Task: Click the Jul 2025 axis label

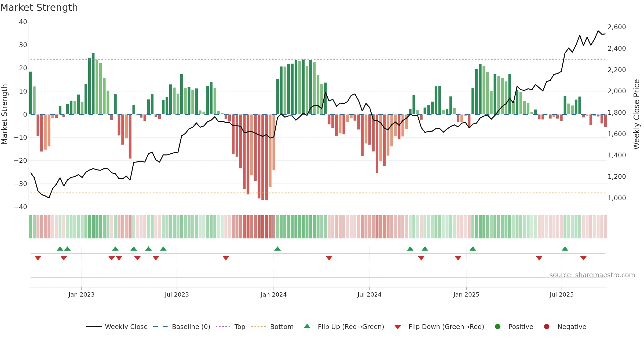Action: [562, 294]
